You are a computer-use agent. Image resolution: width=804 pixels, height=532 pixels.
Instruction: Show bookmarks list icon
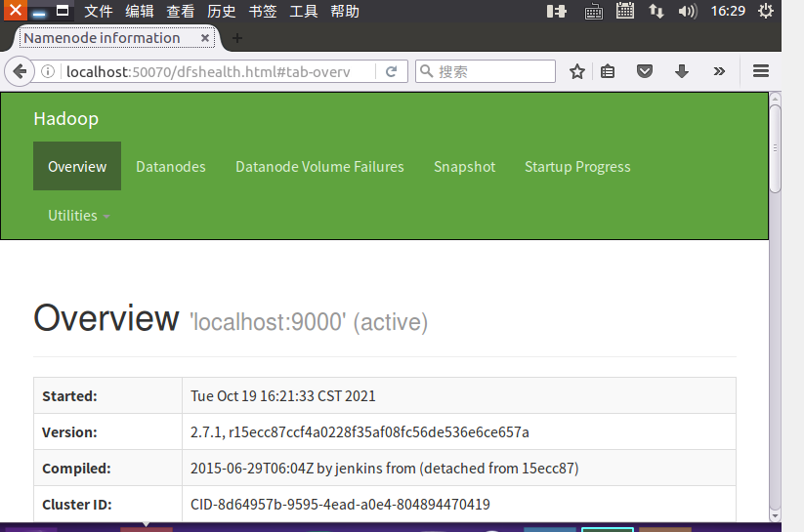[608, 71]
